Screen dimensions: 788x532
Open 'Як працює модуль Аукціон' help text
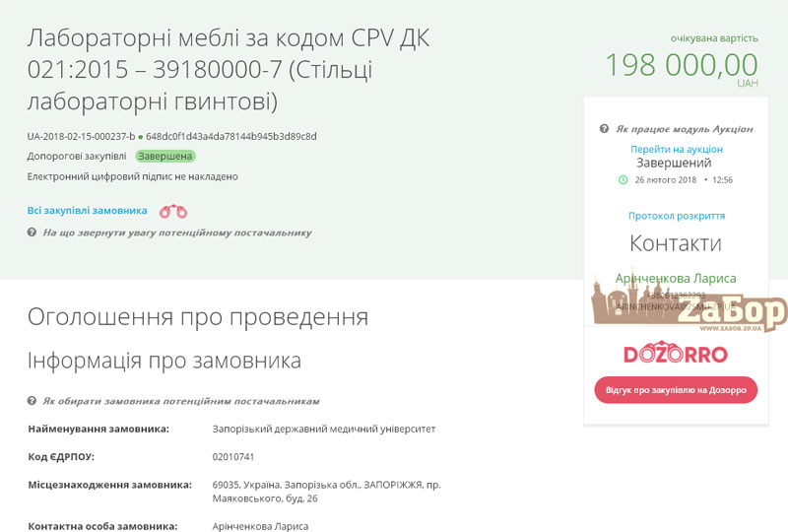[x=685, y=129]
